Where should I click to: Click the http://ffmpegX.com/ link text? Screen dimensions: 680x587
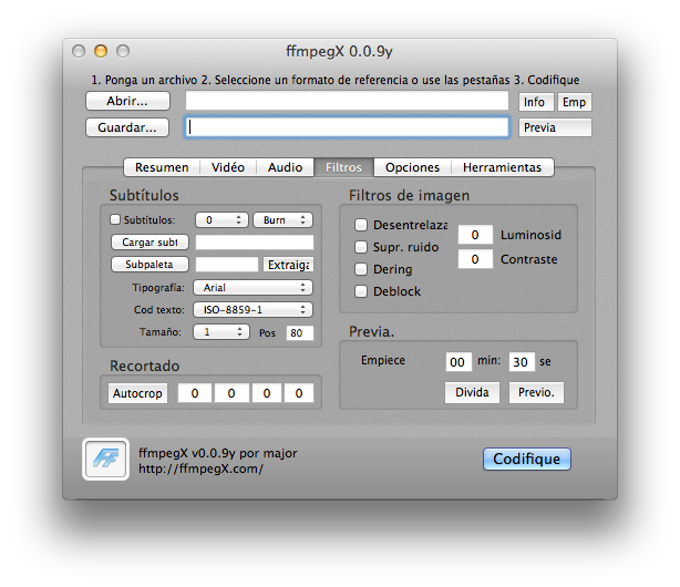201,469
